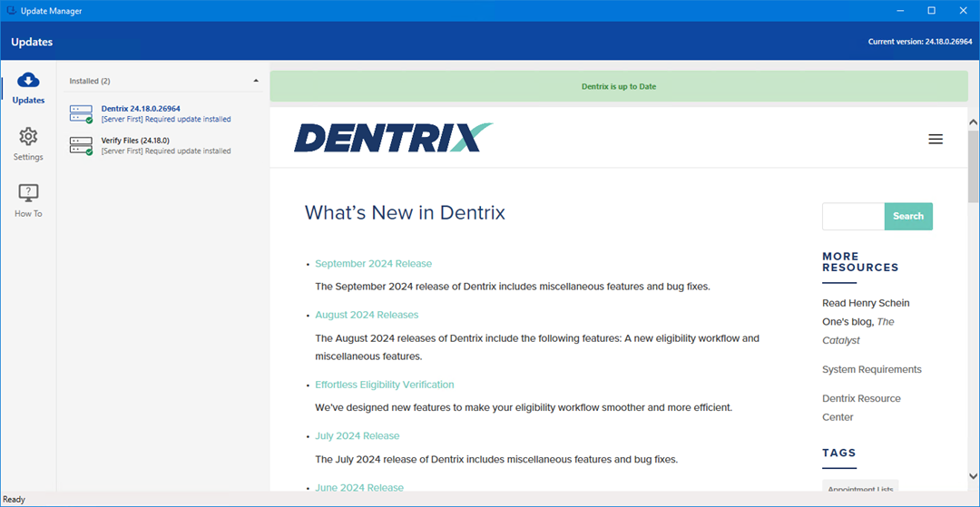Focus the search input field
Screen dimensions: 980x507
pyautogui.click(x=853, y=216)
